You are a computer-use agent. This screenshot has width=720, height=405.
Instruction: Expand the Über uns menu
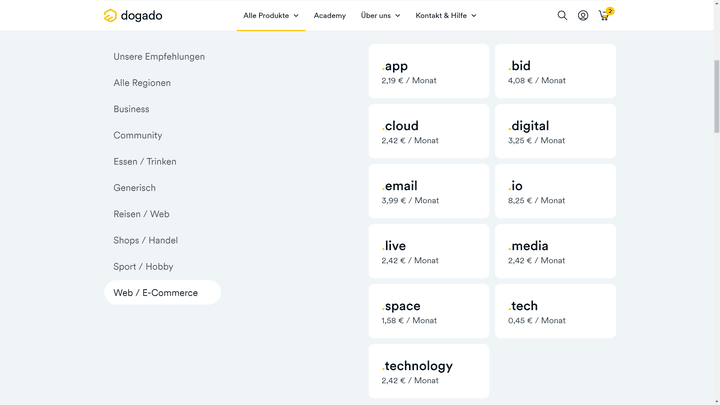[x=380, y=15]
